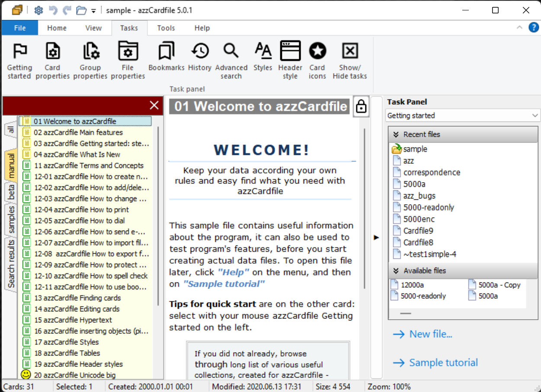Select the 'manual' vertical tab
The height and width of the screenshot is (392, 541).
pyautogui.click(x=11, y=166)
